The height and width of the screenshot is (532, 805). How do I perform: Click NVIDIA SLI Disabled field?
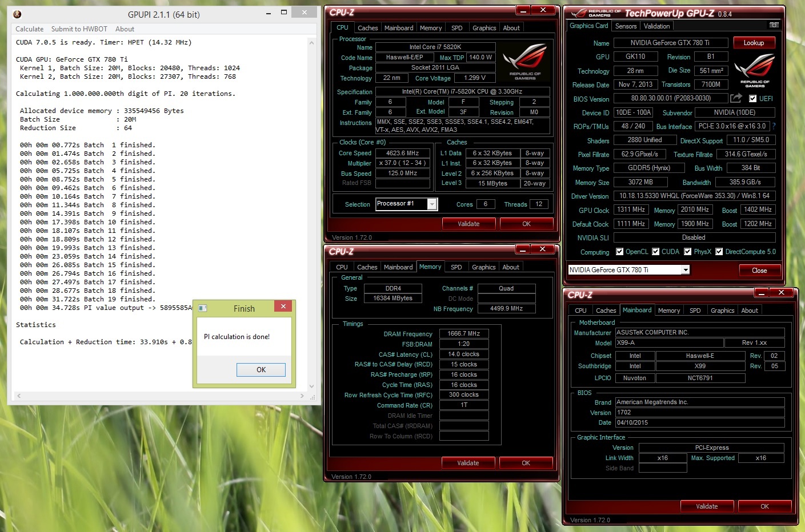694,237
